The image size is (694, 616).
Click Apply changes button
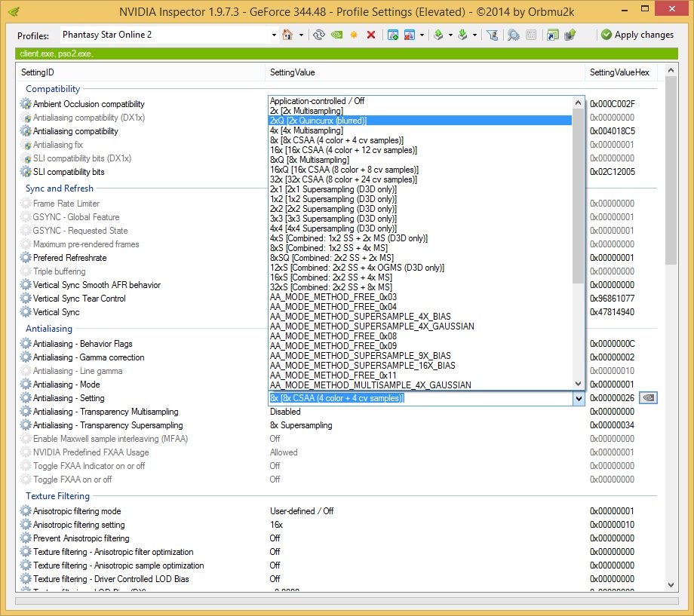coord(637,35)
